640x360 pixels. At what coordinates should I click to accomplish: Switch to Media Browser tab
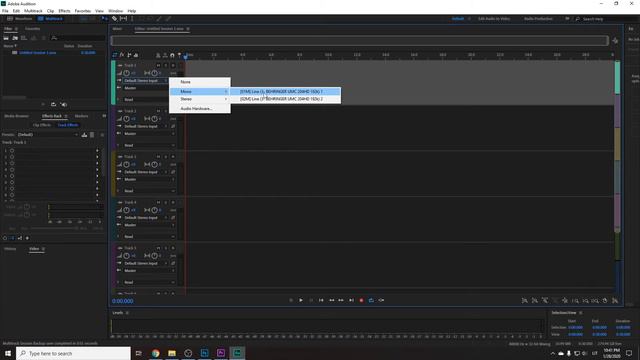tap(17, 116)
